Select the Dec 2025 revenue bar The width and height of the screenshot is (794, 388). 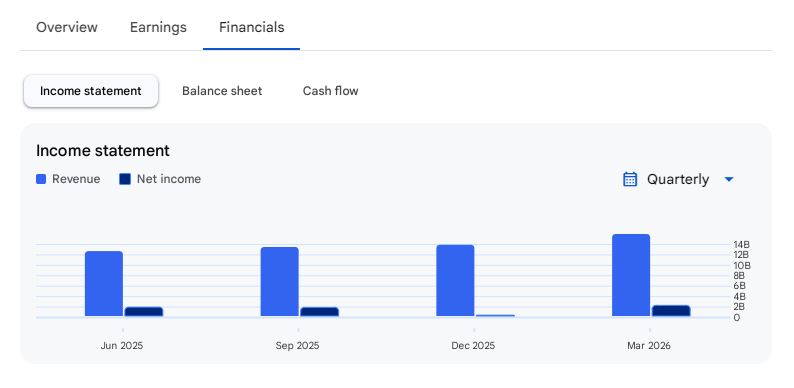(x=455, y=281)
